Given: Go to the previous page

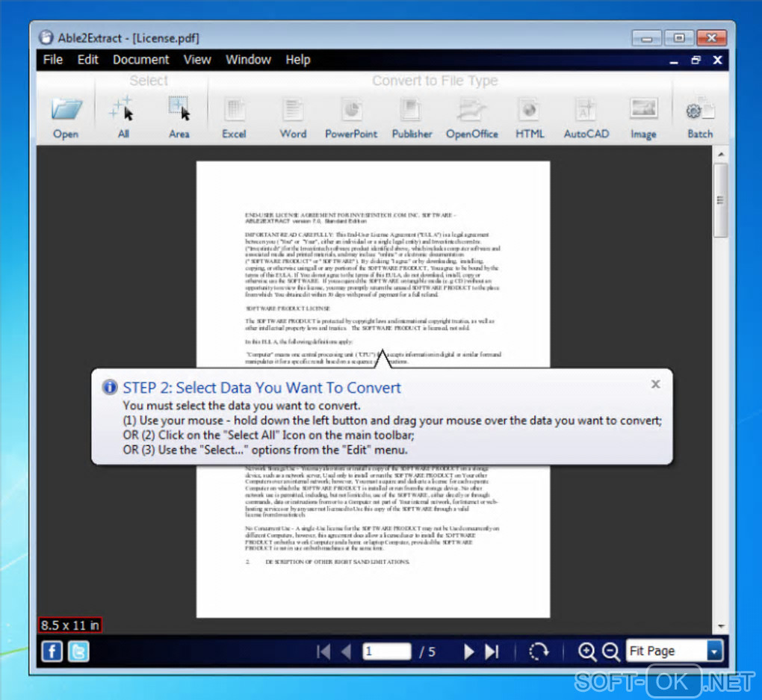Looking at the screenshot, I should pyautogui.click(x=346, y=651).
